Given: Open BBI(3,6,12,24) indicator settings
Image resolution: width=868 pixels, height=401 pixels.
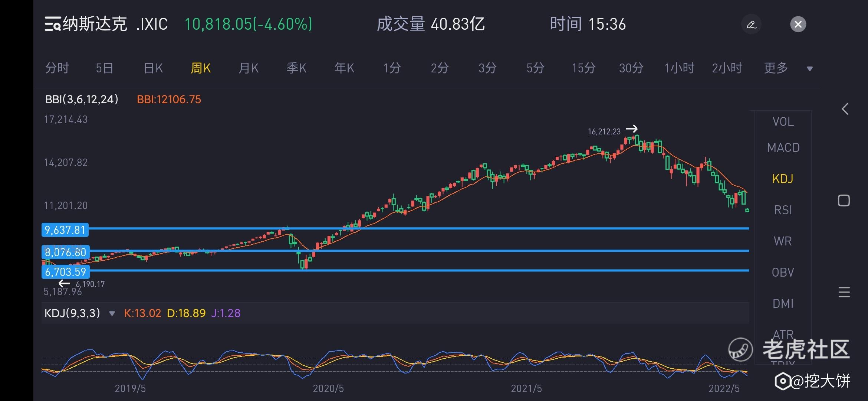Looking at the screenshot, I should click(x=82, y=100).
